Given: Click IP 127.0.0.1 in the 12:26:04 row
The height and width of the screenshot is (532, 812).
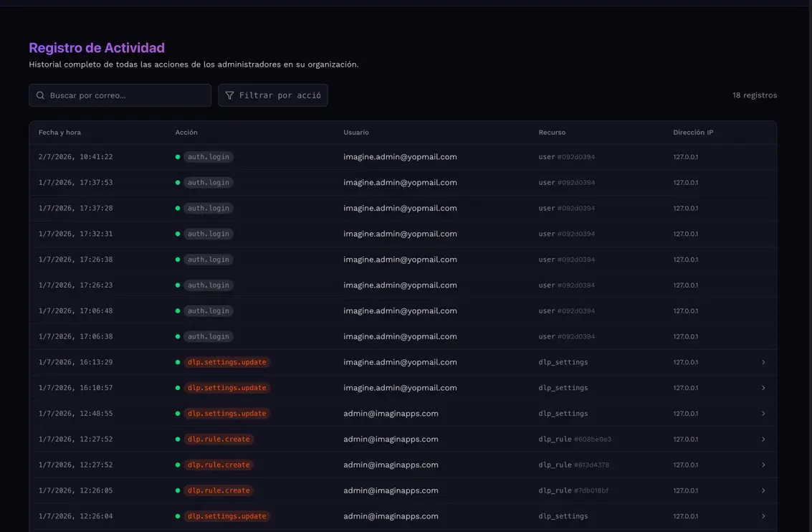Looking at the screenshot, I should click(686, 516).
